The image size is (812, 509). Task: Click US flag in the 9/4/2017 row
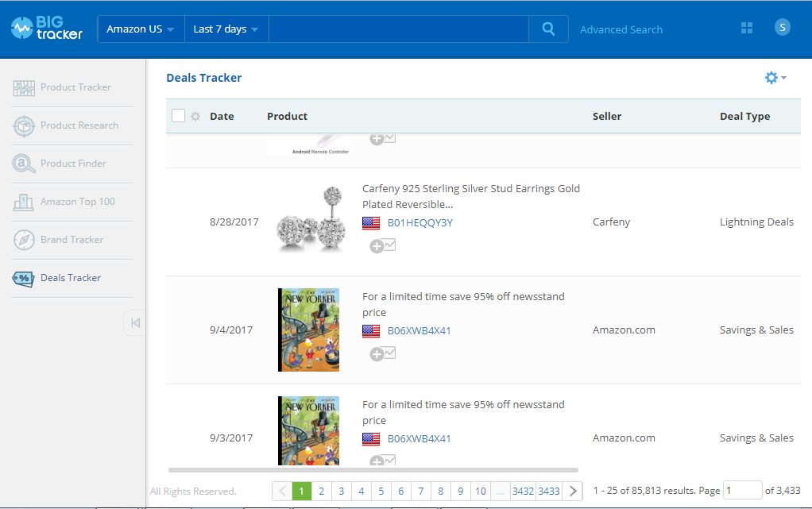click(371, 331)
